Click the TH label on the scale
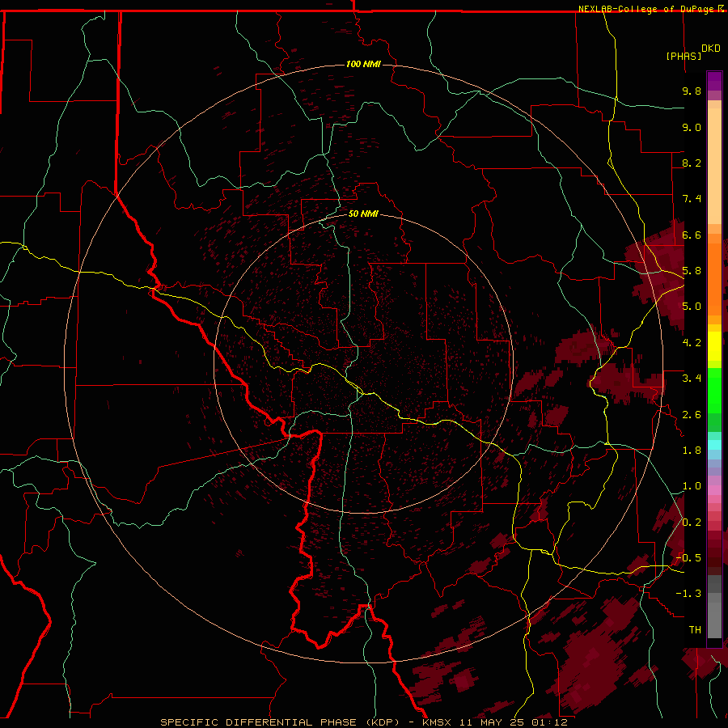 [695, 630]
